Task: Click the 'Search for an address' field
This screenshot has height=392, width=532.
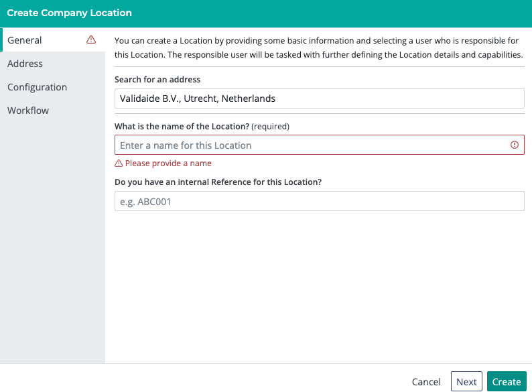Action: [x=320, y=99]
